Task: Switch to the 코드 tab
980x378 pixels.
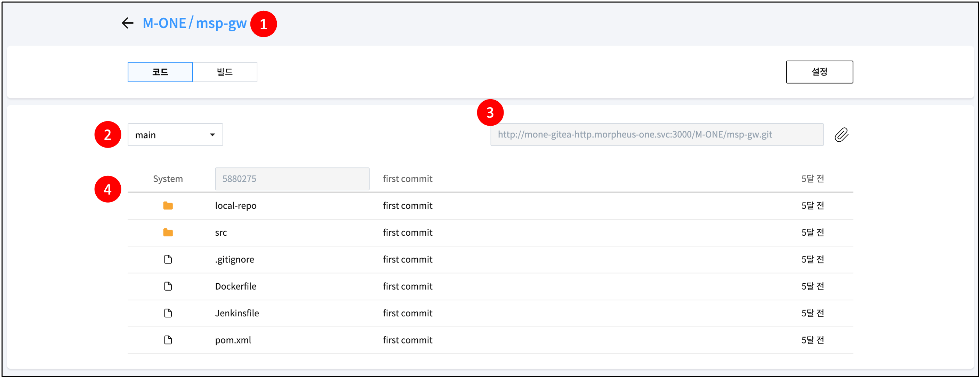Action: click(x=160, y=72)
